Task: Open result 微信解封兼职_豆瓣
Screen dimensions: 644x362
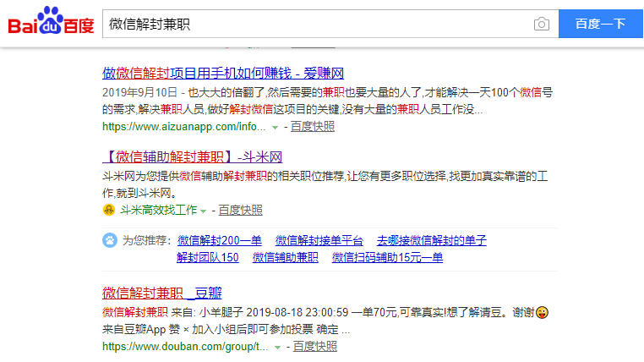Action: click(x=161, y=293)
